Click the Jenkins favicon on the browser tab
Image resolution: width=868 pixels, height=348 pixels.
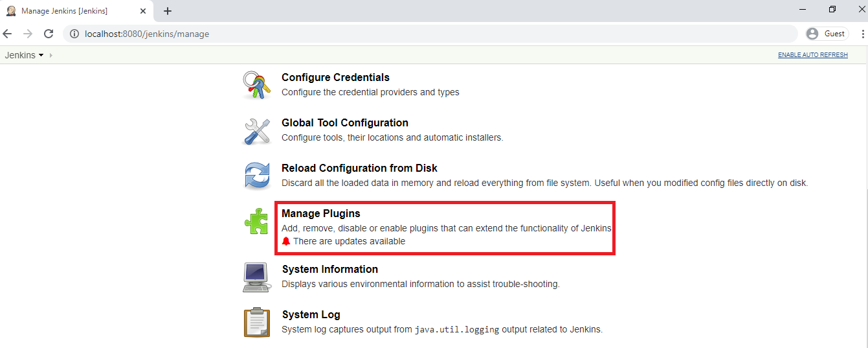(x=11, y=11)
